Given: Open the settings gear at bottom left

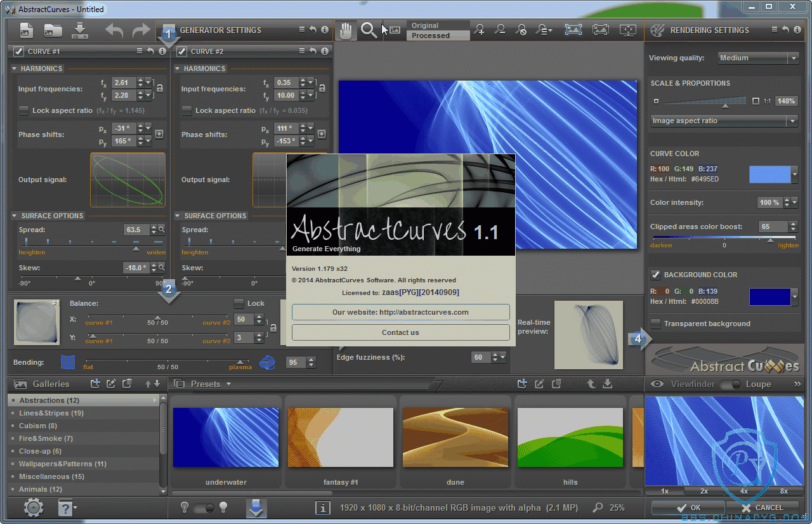Looking at the screenshot, I should (x=33, y=508).
